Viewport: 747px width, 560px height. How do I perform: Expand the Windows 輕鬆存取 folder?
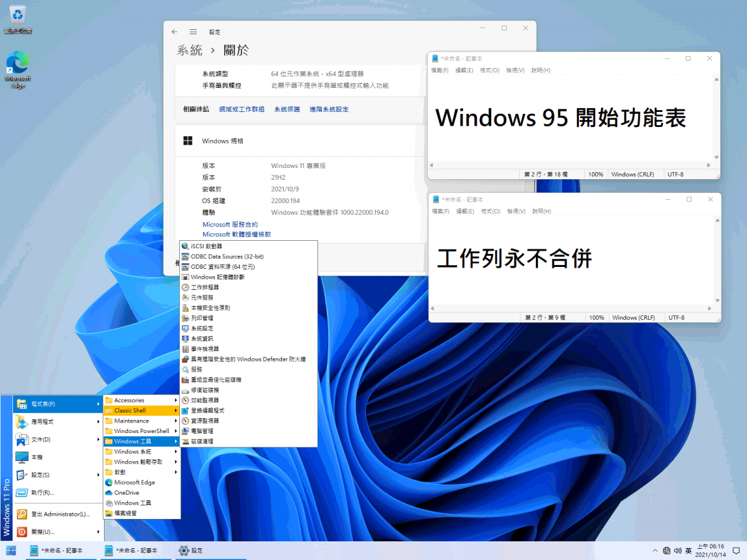point(142,462)
